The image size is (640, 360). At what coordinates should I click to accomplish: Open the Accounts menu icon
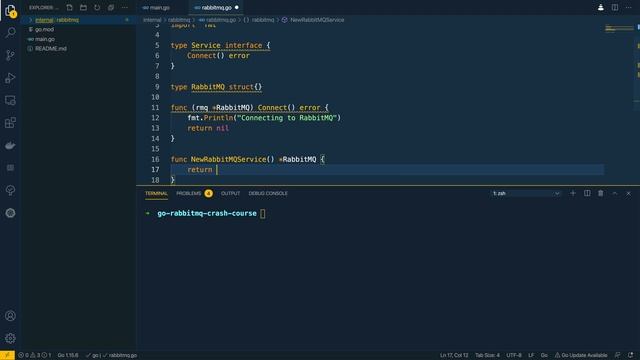pyautogui.click(x=10, y=316)
